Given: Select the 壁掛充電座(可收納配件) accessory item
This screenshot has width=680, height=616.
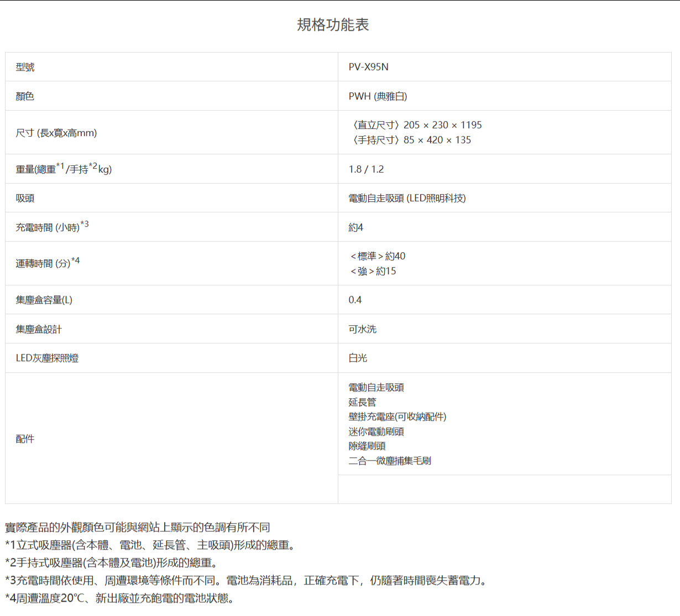Looking at the screenshot, I should tap(397, 416).
